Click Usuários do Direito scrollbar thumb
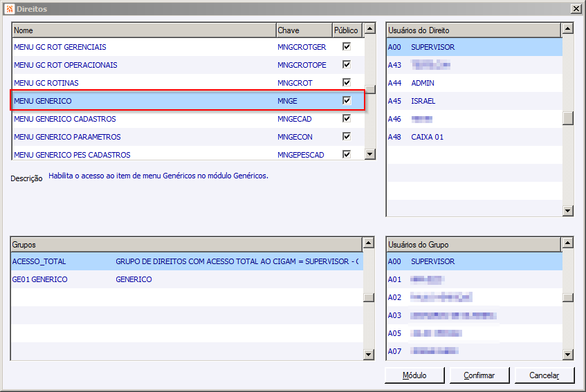 pyautogui.click(x=568, y=118)
